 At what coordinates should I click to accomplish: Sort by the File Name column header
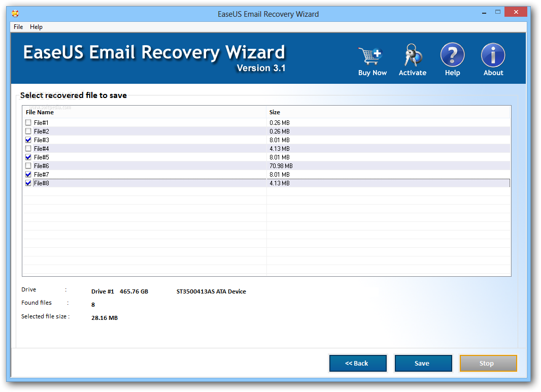144,112
